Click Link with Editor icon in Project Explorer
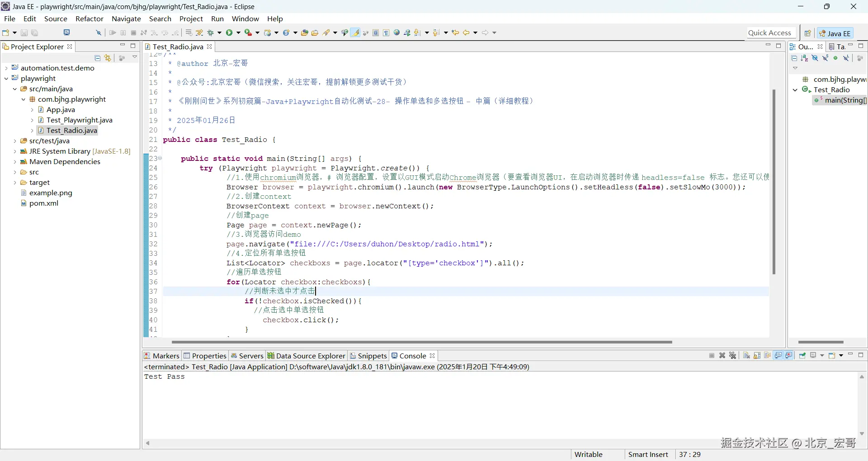Image resolution: width=868 pixels, height=461 pixels. click(x=108, y=58)
